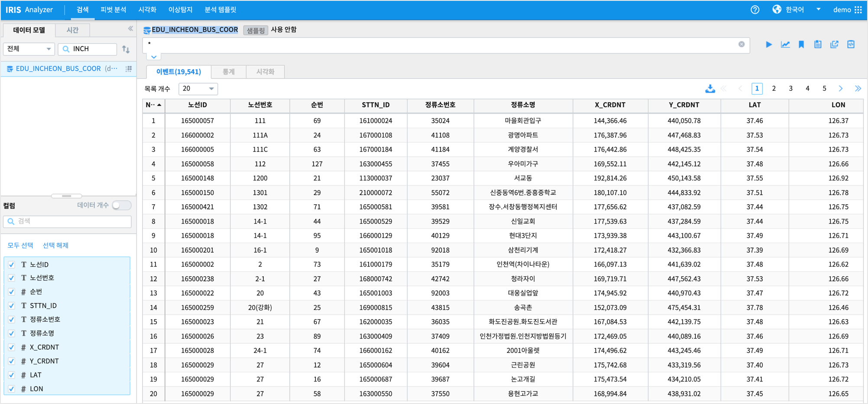Run the search with the play icon
Image resolution: width=868 pixels, height=404 pixels.
[x=769, y=44]
